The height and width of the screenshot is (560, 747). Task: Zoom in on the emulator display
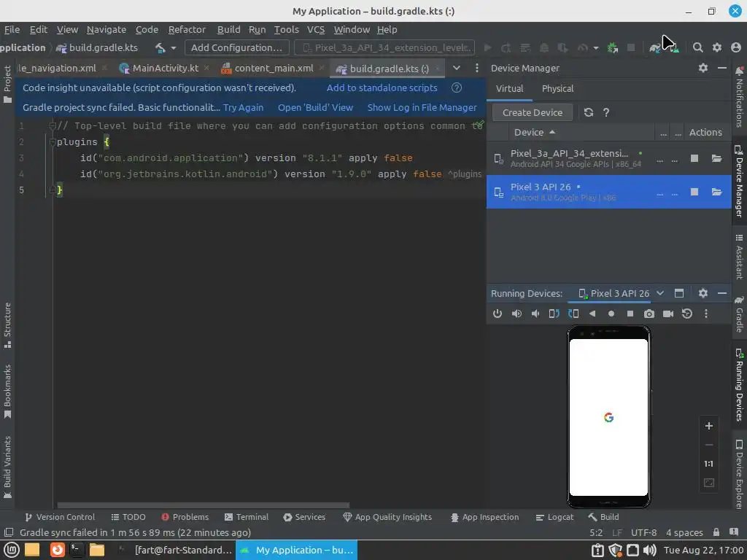(x=709, y=426)
